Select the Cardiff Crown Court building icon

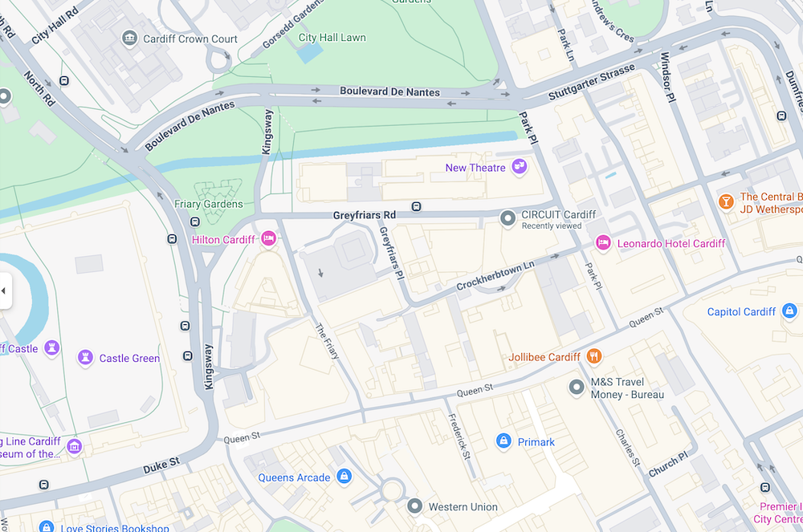pos(129,38)
